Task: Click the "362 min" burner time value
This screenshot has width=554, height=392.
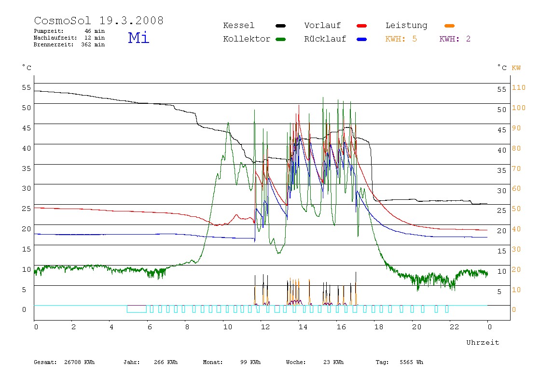Action: tap(93, 44)
